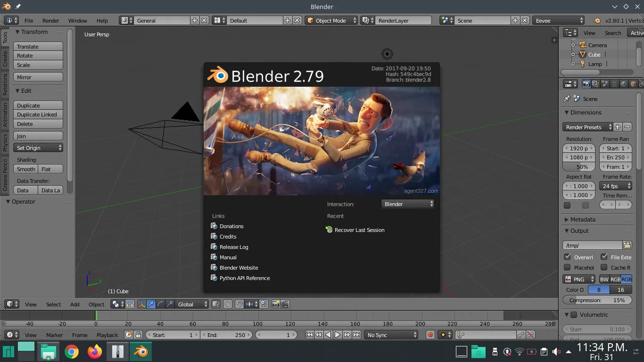Image resolution: width=644 pixels, height=362 pixels.
Task: Open Google Chrome from the taskbar
Action: [72, 352]
